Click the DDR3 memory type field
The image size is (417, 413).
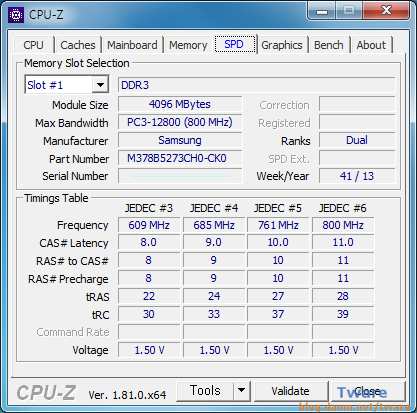(x=256, y=85)
